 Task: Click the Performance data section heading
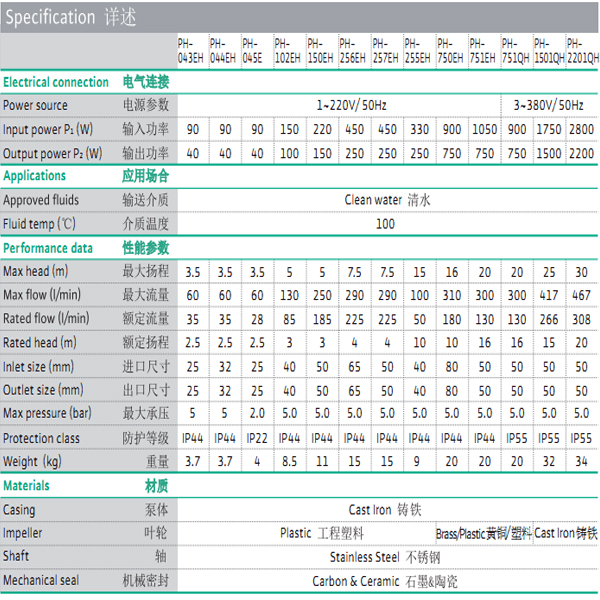tap(49, 247)
